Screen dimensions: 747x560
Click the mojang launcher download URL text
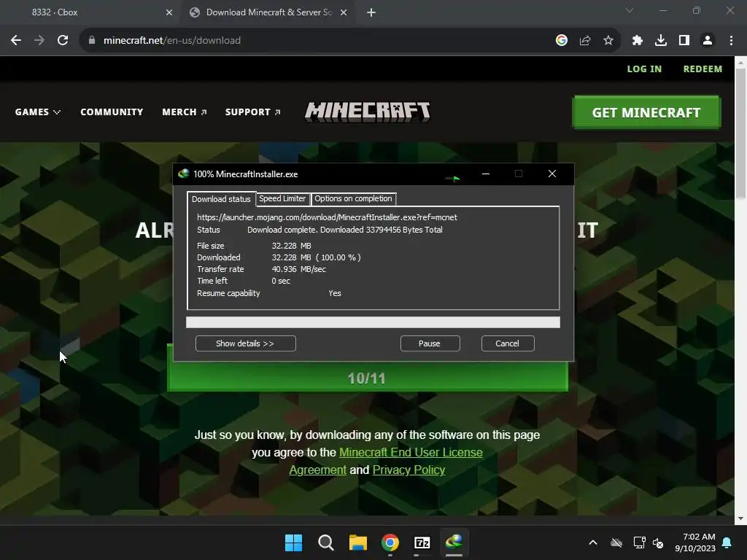[x=327, y=217]
